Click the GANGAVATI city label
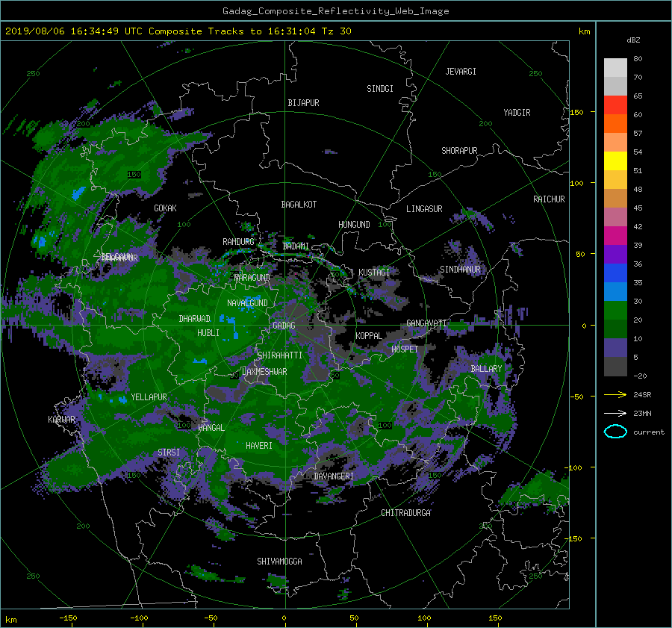The image size is (672, 628). pos(426,323)
